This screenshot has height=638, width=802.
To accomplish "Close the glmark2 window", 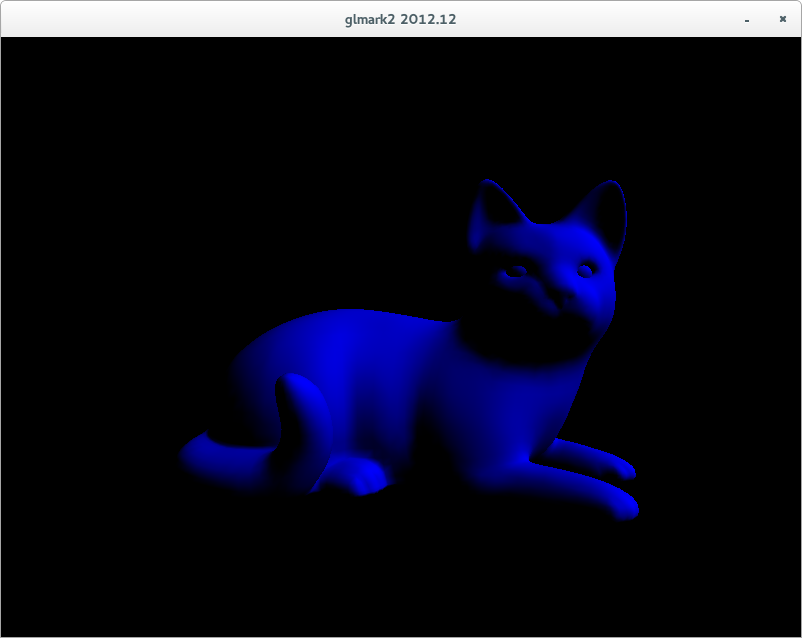I will click(x=783, y=19).
